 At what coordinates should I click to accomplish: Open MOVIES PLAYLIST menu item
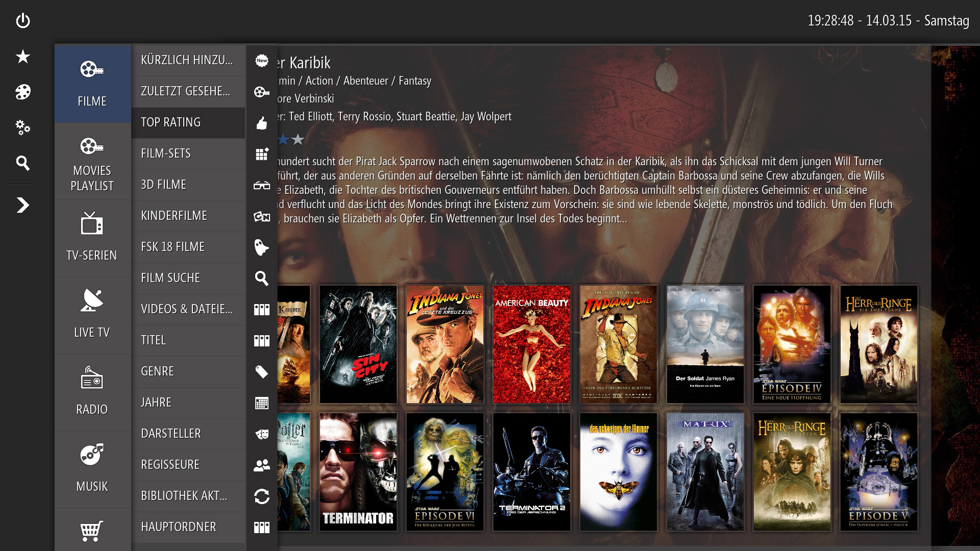pos(92,161)
